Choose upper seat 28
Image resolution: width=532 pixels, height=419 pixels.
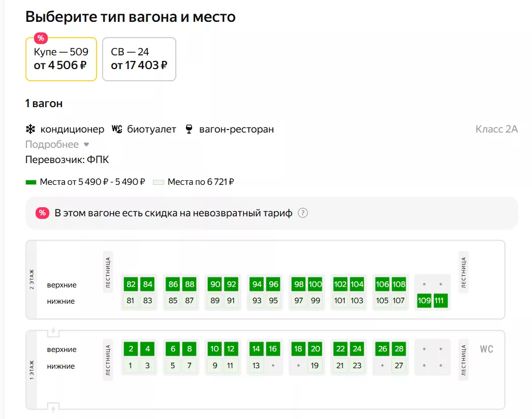pyautogui.click(x=399, y=349)
